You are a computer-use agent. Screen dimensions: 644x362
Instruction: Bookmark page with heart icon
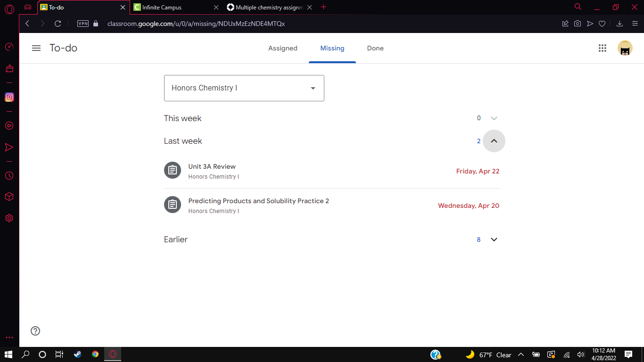pos(602,24)
